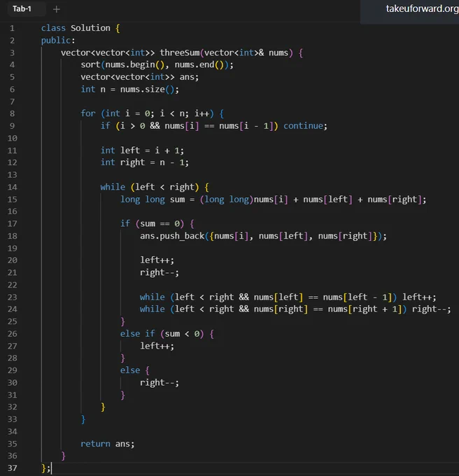Viewport: 459px width, 476px height.
Task: Click 'left++;' on line 27
Action: pyautogui.click(x=157, y=346)
